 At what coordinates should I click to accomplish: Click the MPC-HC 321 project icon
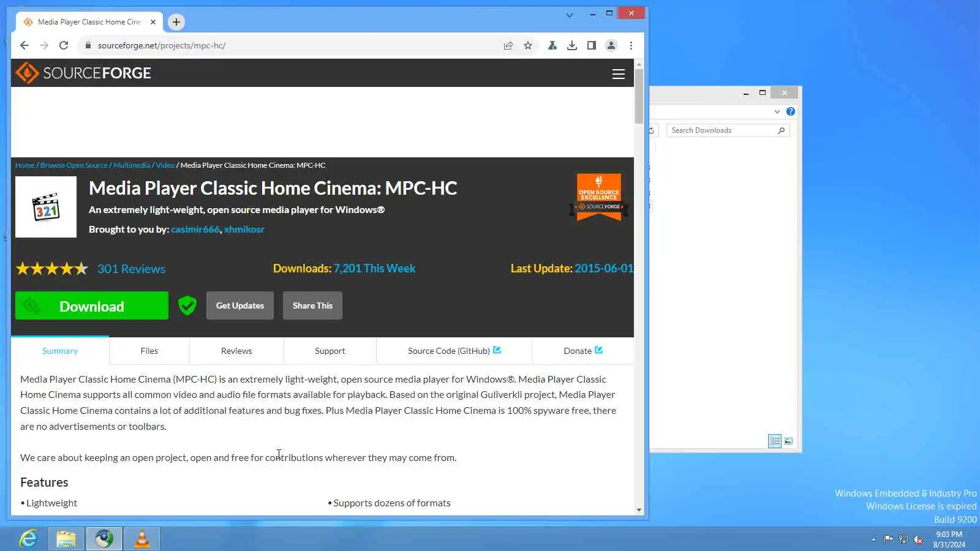pos(46,207)
